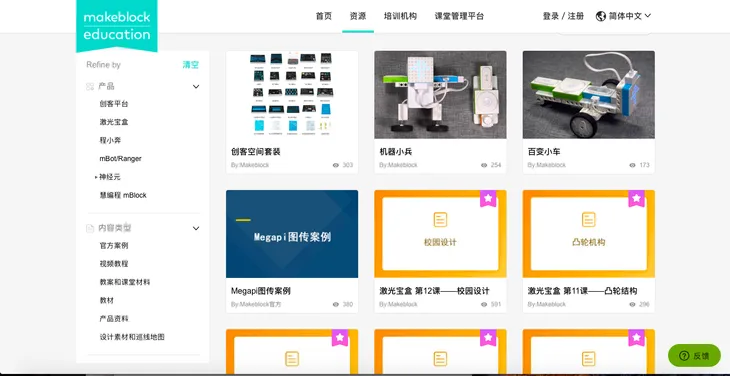
Task: Open 激光宝盒 第12课——校园设计 title
Action: coord(434,291)
